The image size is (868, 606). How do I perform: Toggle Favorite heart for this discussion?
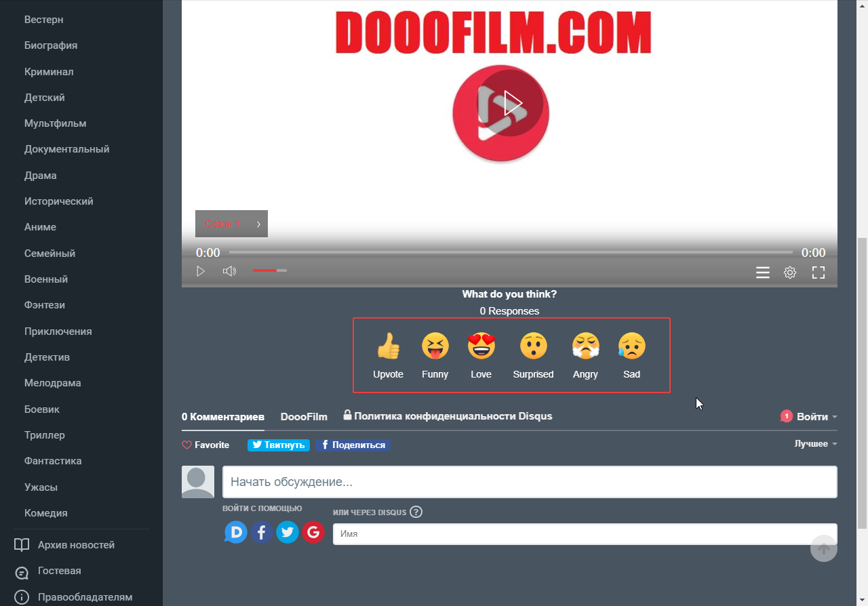pyautogui.click(x=205, y=445)
